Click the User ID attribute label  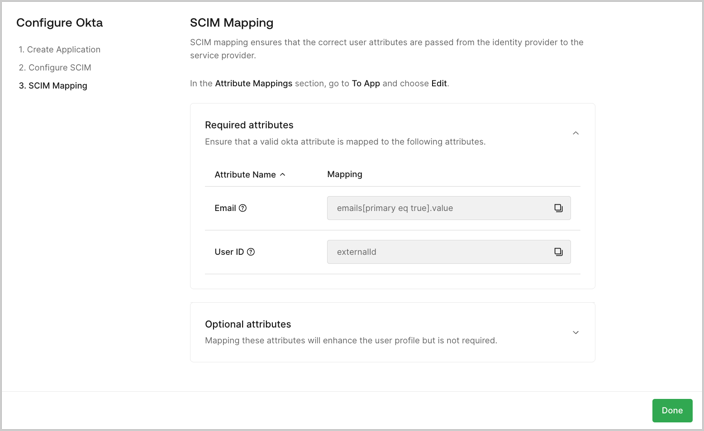click(229, 252)
